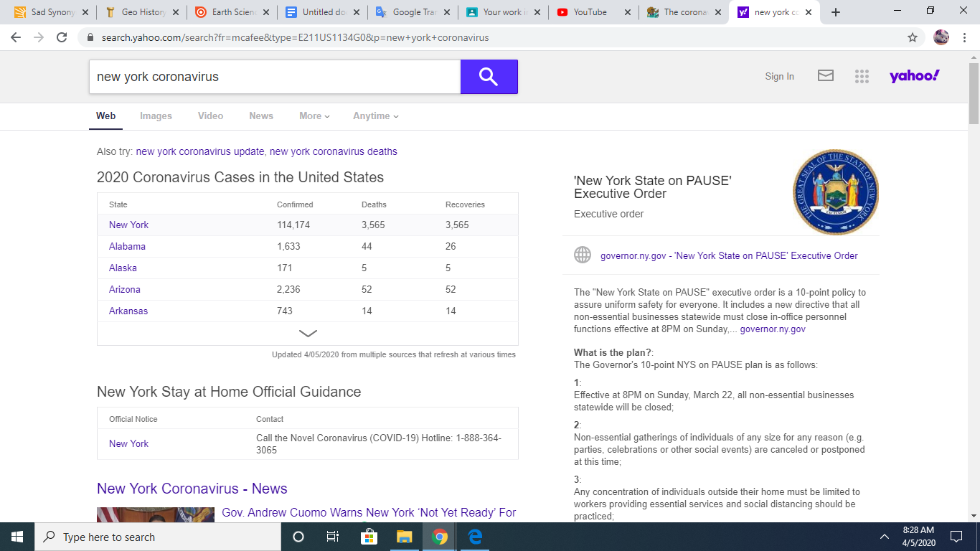
Task: Click the New York State seal image
Action: 836,192
